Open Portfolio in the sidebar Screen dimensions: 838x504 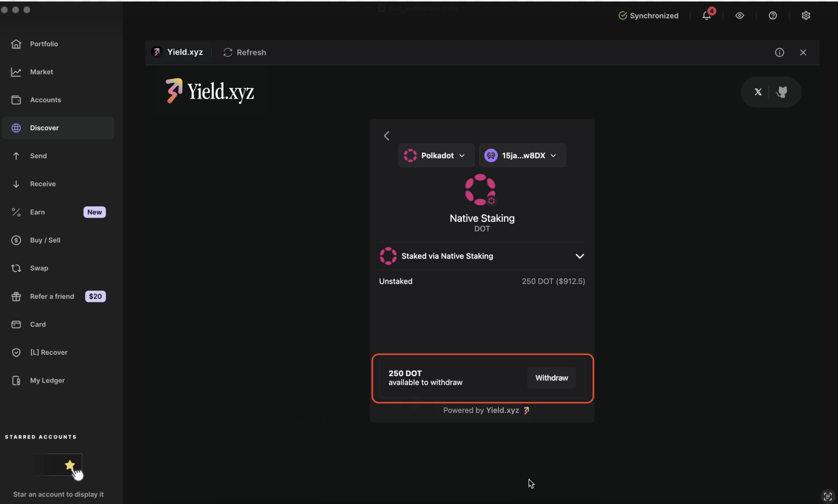(x=44, y=44)
